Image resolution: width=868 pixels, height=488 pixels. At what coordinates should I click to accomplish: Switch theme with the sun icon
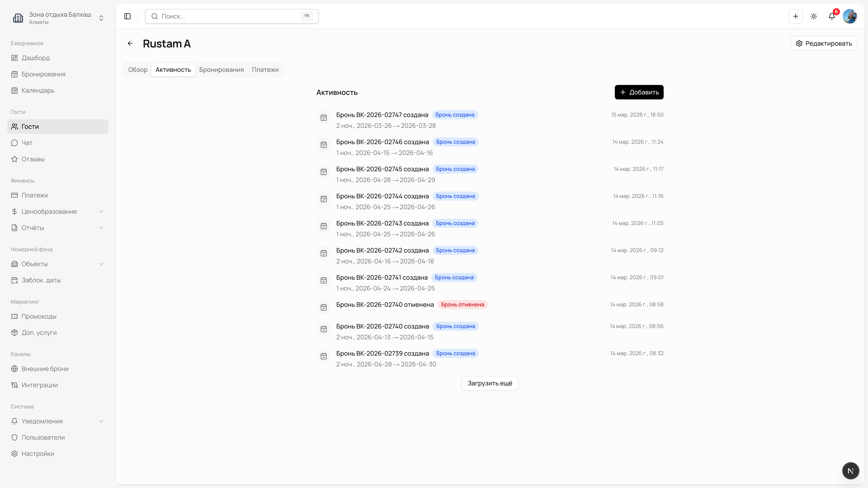point(814,16)
